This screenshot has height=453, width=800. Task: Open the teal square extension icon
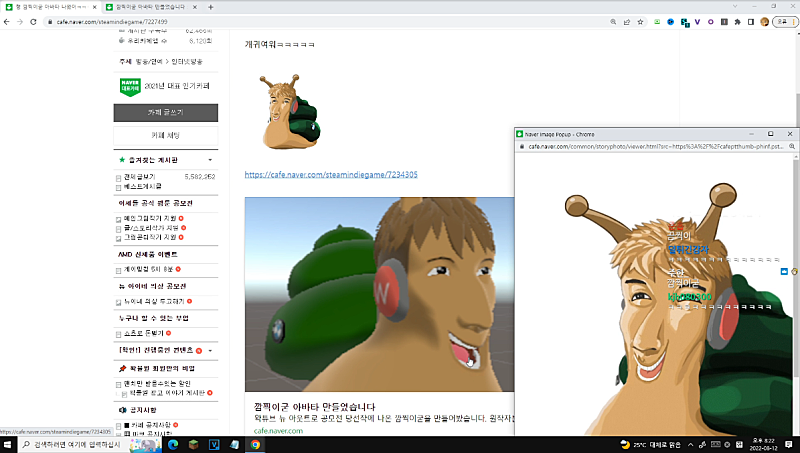(x=685, y=22)
